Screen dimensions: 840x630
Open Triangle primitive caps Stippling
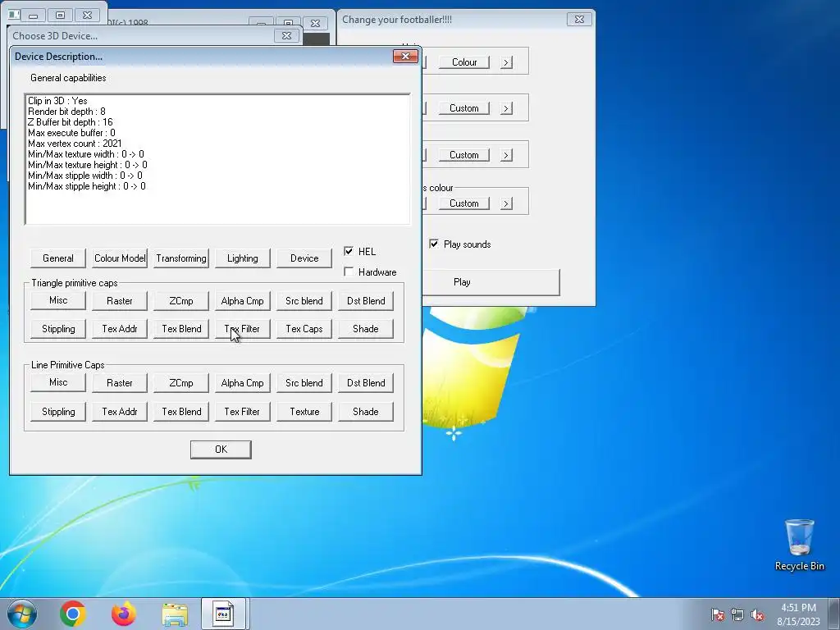(58, 329)
